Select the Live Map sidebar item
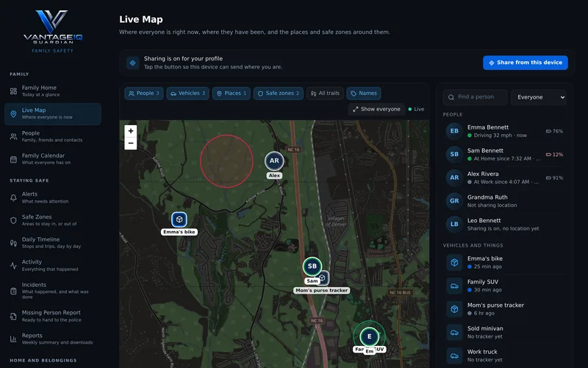The height and width of the screenshot is (368, 588). (53, 114)
